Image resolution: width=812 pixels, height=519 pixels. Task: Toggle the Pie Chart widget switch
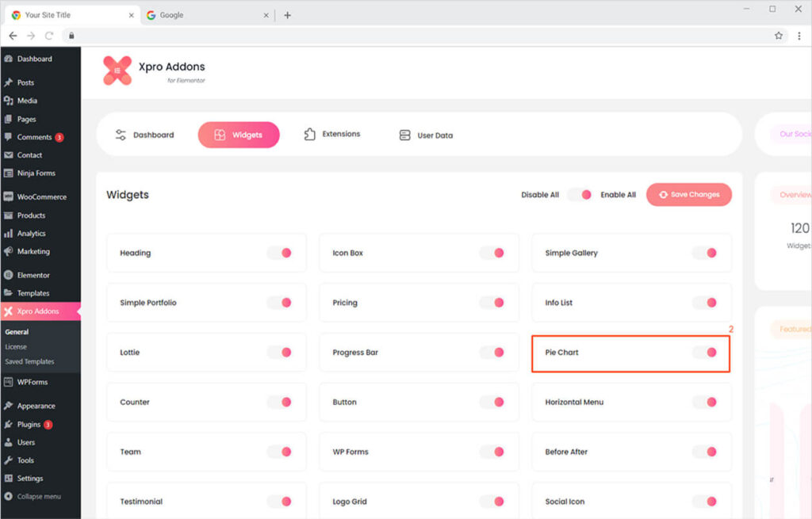tap(704, 353)
